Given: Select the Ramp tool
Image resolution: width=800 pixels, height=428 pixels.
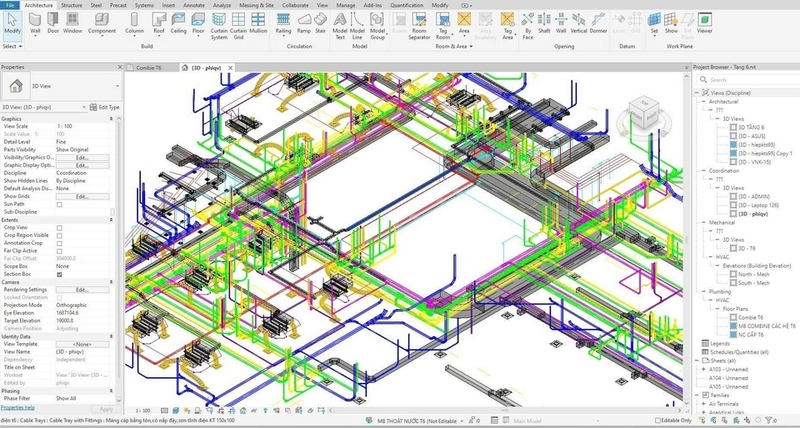Looking at the screenshot, I should 304,24.
